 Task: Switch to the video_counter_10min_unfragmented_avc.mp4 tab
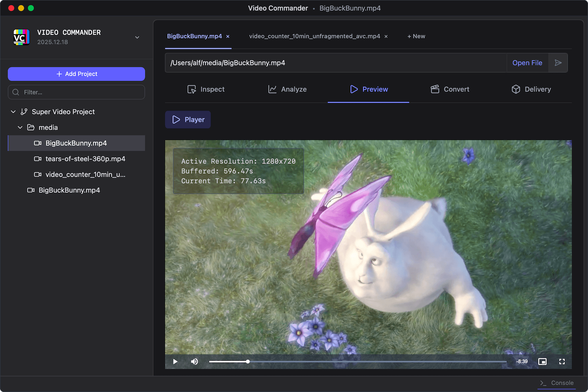pyautogui.click(x=315, y=36)
